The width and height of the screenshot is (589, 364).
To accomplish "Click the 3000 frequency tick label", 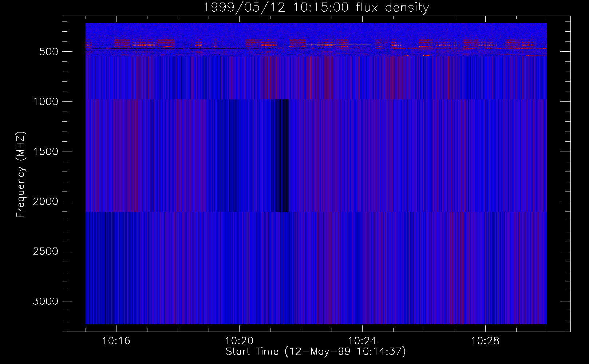I will tap(46, 301).
